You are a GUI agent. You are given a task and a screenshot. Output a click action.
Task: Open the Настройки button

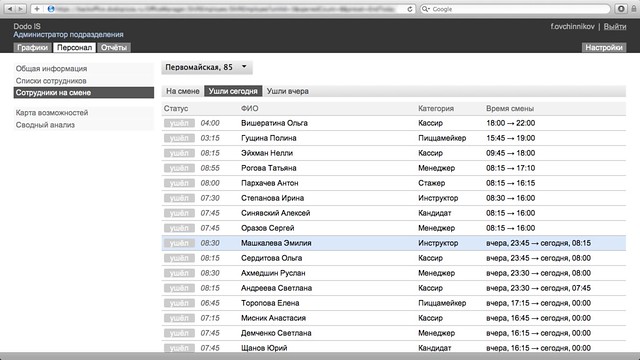[604, 47]
